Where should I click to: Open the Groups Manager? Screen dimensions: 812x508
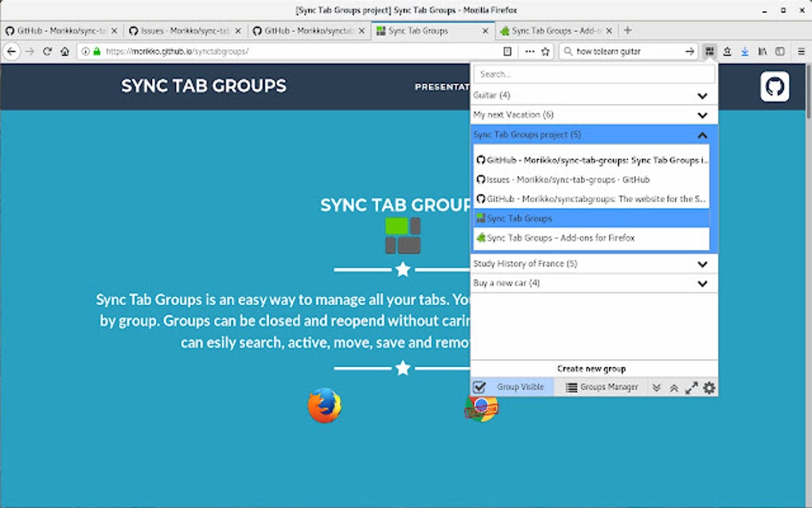(601, 387)
